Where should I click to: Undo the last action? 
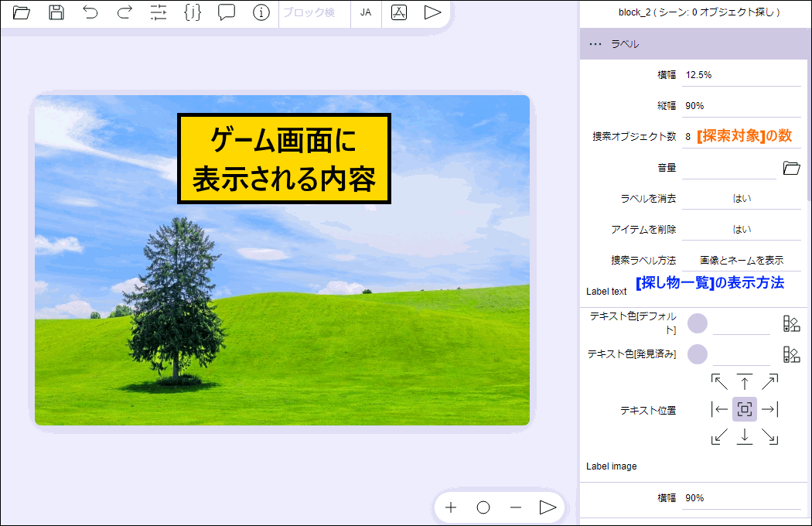90,12
